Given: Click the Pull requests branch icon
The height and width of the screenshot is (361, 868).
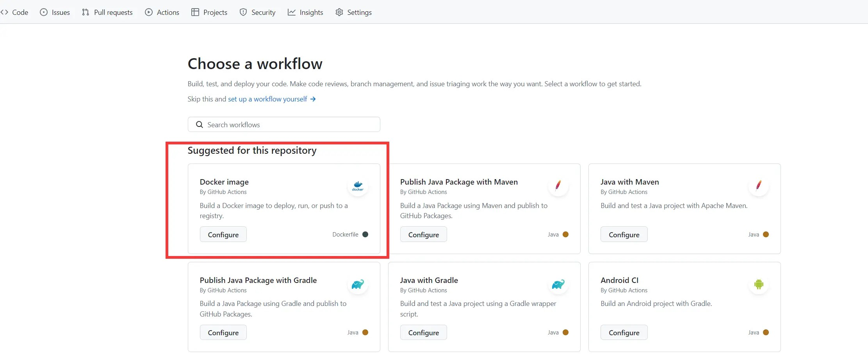Looking at the screenshot, I should [x=86, y=12].
